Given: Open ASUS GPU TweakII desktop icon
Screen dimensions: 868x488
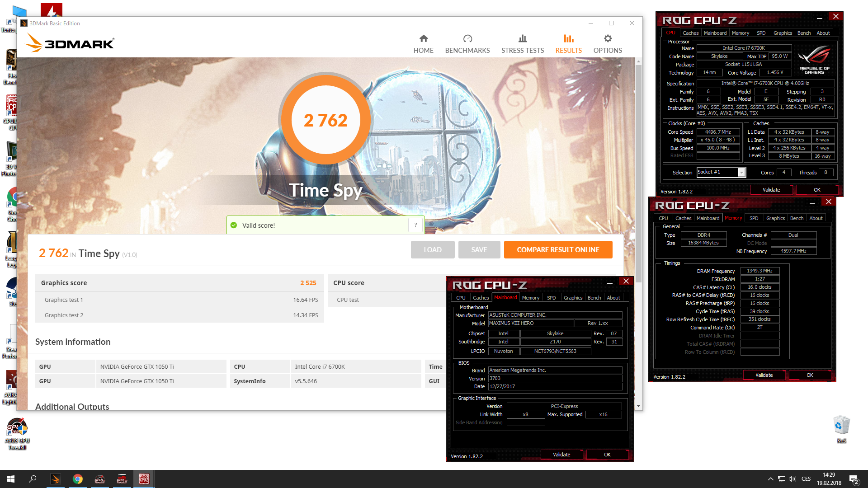Looking at the screenshot, I should click(x=17, y=434).
